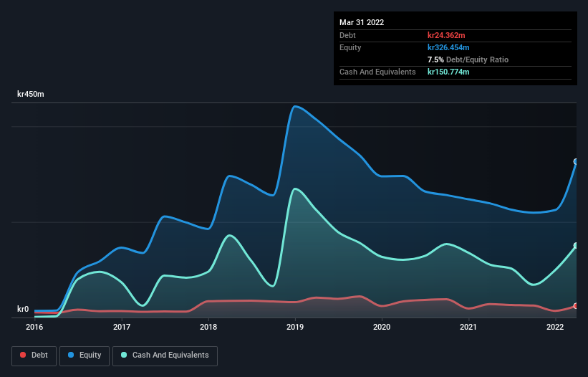Click the kr450m y-axis label
The height and width of the screenshot is (377, 588).
pyautogui.click(x=30, y=94)
